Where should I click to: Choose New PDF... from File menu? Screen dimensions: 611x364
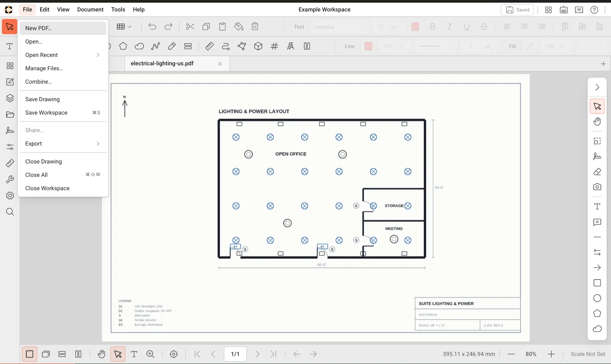pyautogui.click(x=63, y=28)
